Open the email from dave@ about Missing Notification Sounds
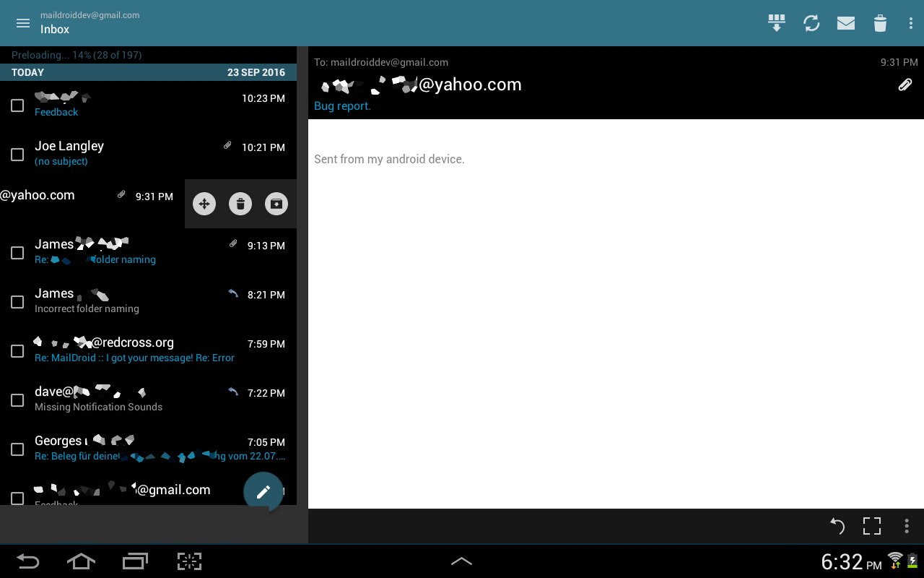This screenshot has height=578, width=924. tap(144, 399)
